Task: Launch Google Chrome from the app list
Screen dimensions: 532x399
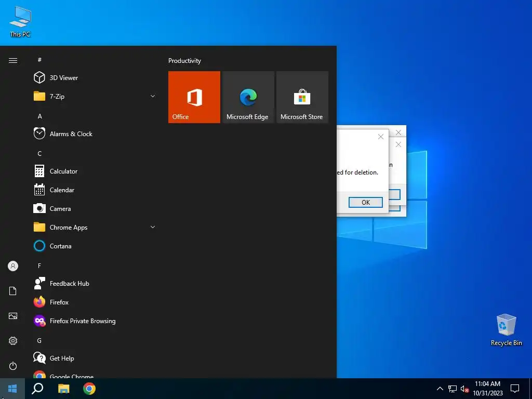Action: [x=95, y=374]
